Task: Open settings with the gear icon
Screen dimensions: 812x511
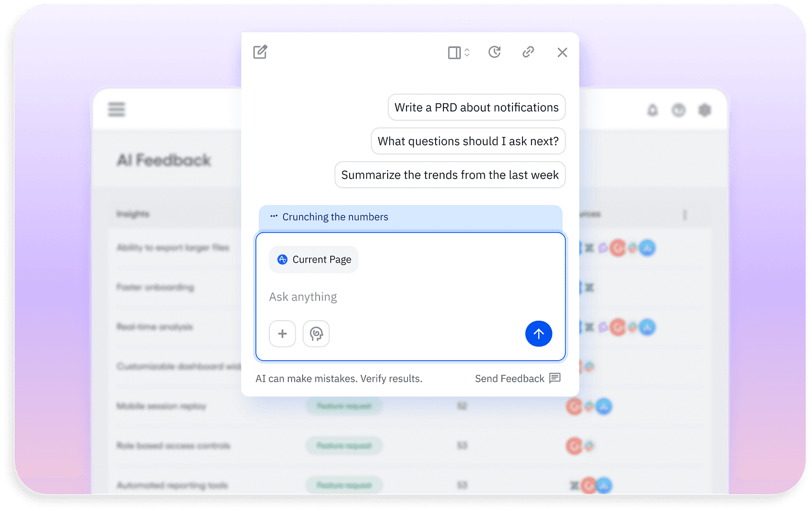Action: coord(704,110)
